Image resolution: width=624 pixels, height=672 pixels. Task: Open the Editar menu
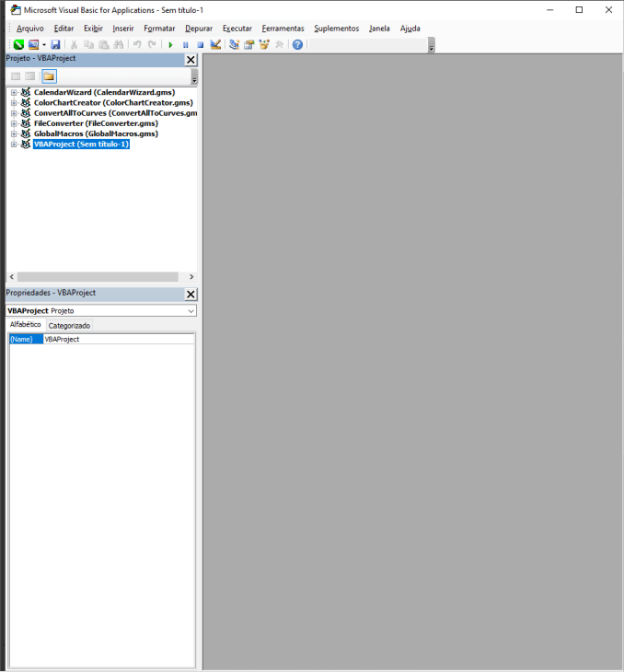pos(64,29)
